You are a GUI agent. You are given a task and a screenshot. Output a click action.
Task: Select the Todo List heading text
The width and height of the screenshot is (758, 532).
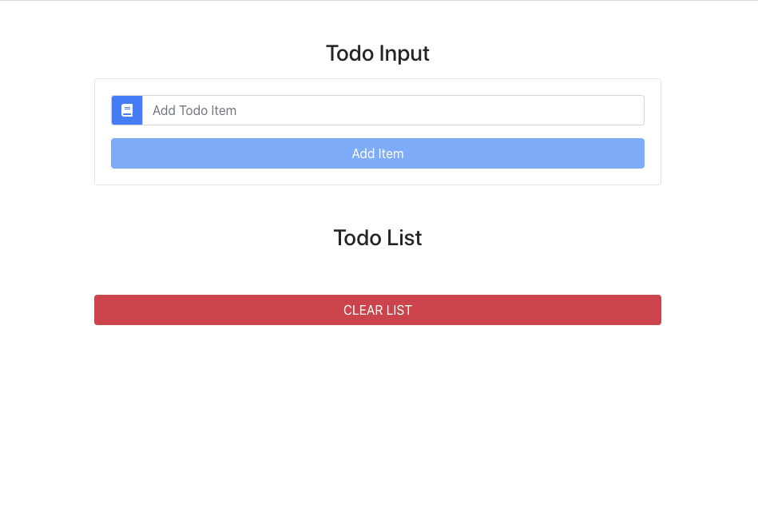coord(377,237)
